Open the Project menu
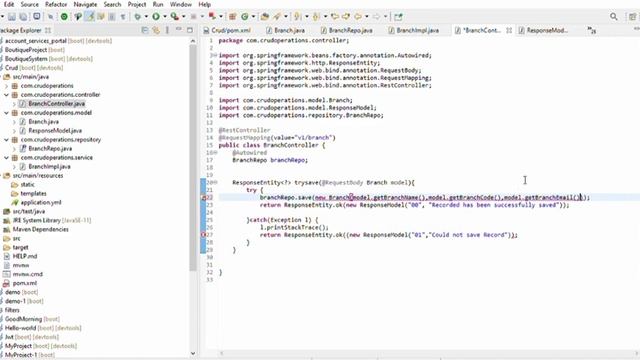Screen dimensions: 640x360 tap(137, 4)
